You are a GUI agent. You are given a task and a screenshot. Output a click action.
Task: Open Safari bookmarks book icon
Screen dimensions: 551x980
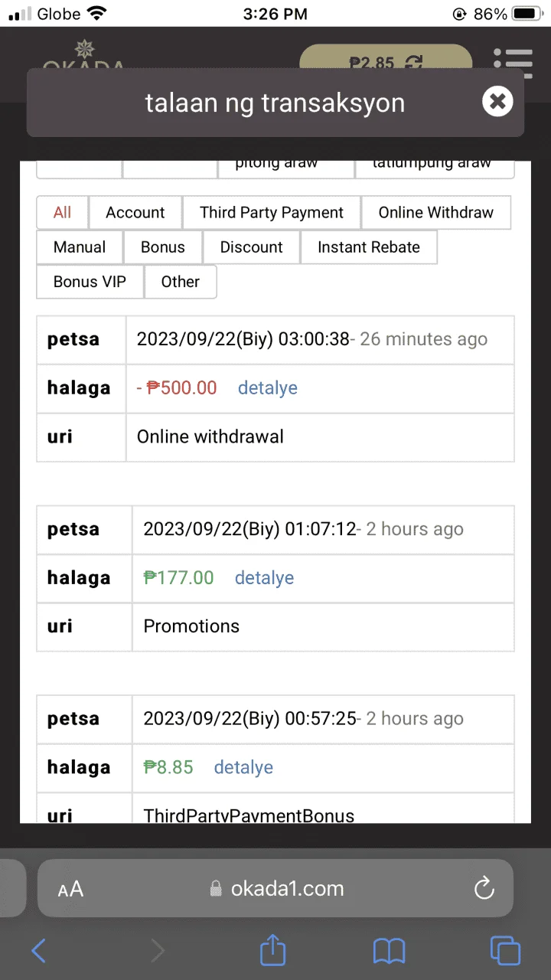389,951
